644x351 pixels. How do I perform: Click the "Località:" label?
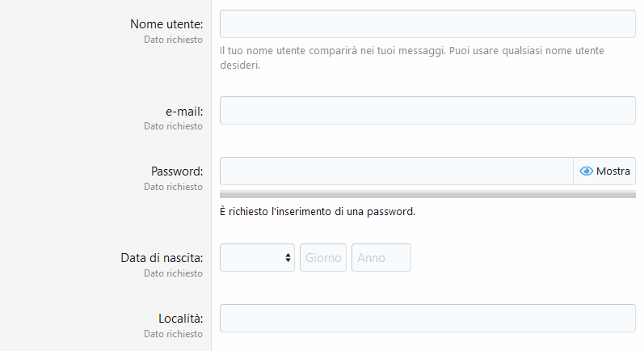[x=181, y=319]
